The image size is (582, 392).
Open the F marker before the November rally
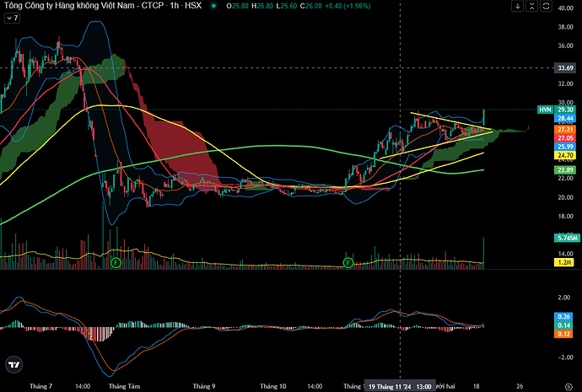[x=348, y=263]
